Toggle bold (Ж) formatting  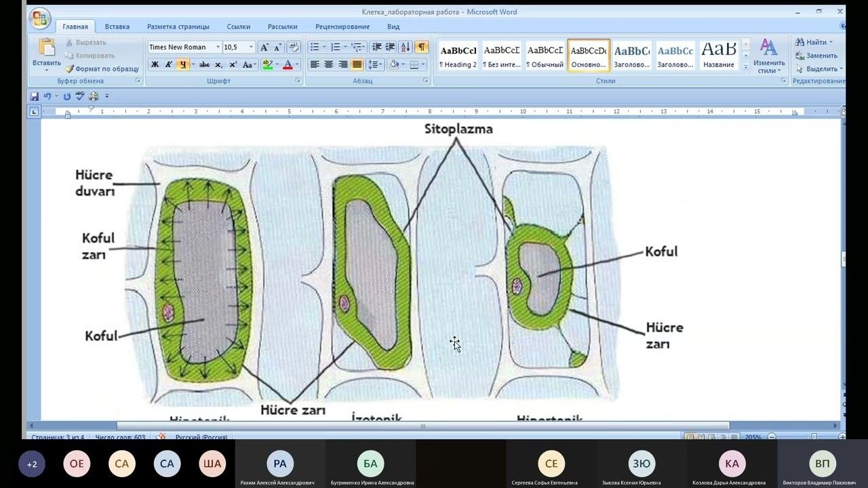click(x=155, y=64)
